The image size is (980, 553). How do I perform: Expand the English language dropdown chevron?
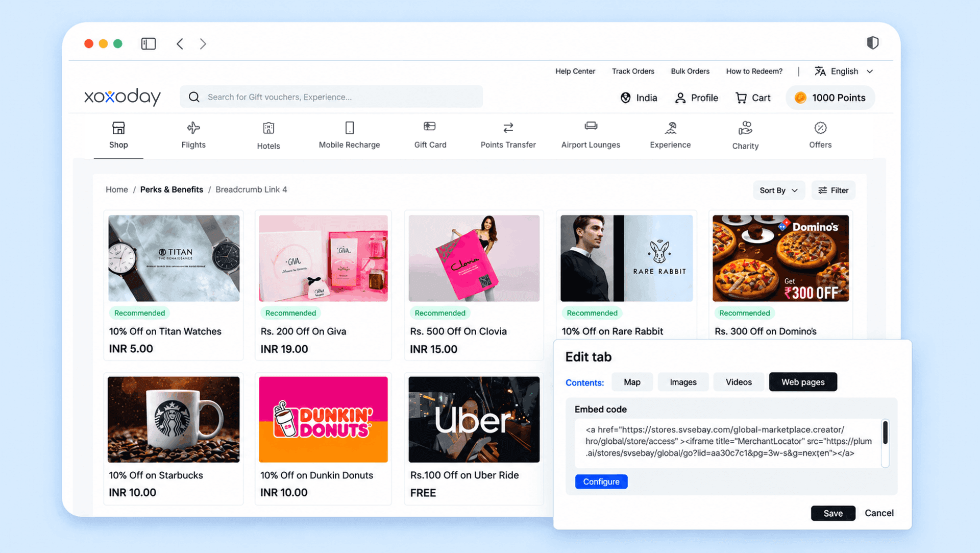870,71
